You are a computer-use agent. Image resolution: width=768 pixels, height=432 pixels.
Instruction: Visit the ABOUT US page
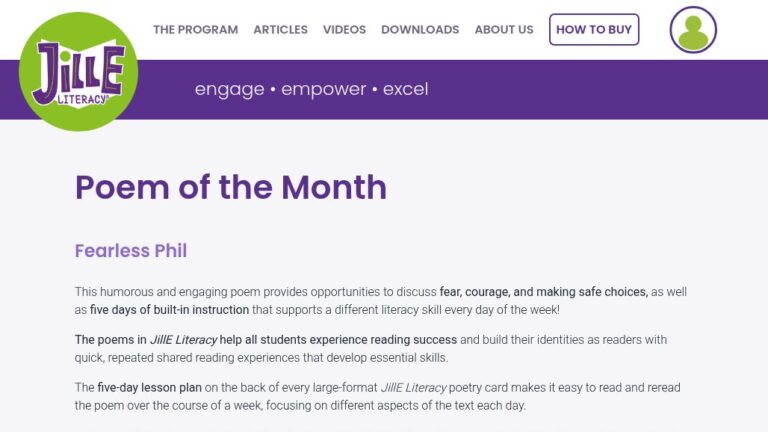pyautogui.click(x=504, y=29)
